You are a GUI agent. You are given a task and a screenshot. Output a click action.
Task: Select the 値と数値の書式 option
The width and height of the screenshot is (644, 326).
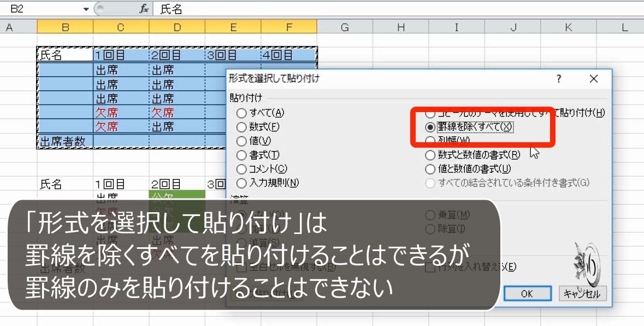click(x=430, y=168)
